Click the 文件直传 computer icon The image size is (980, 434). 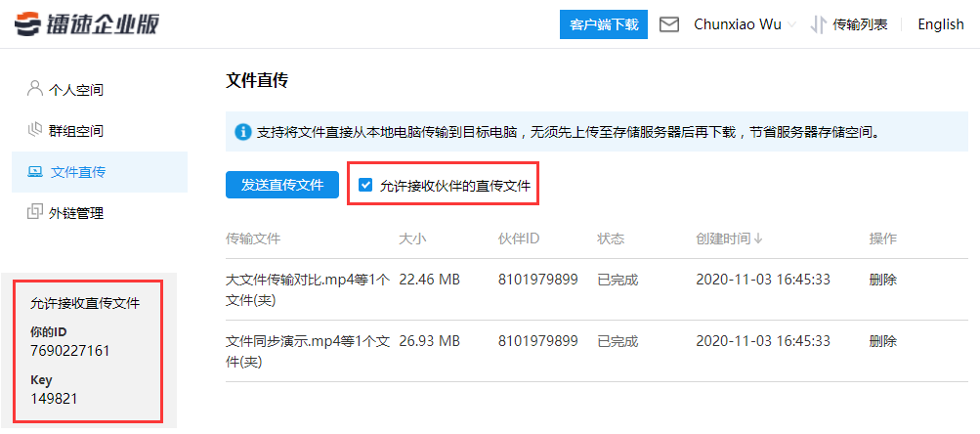pyautogui.click(x=35, y=171)
